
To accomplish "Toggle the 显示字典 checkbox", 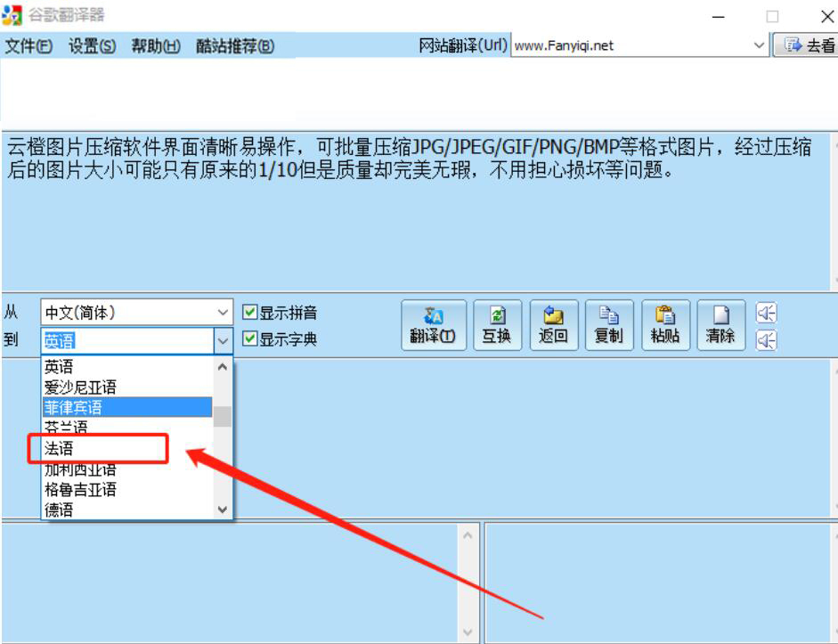I will tap(249, 338).
